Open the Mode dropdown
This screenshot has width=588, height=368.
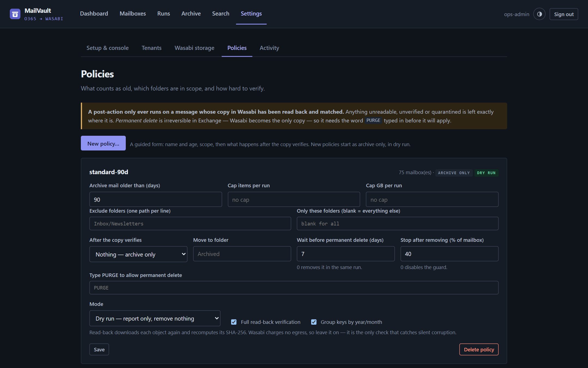(x=155, y=318)
